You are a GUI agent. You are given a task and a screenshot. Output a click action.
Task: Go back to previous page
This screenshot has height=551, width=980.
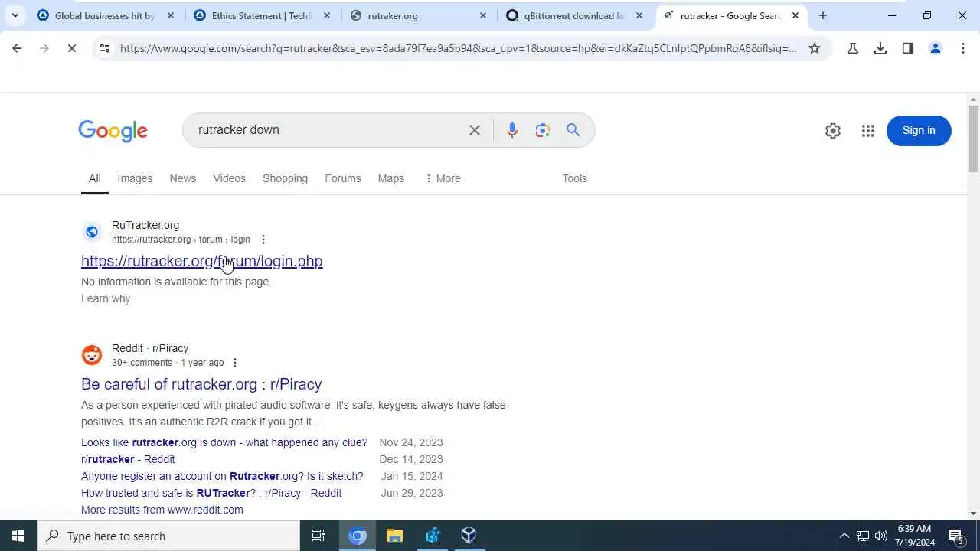(x=17, y=48)
